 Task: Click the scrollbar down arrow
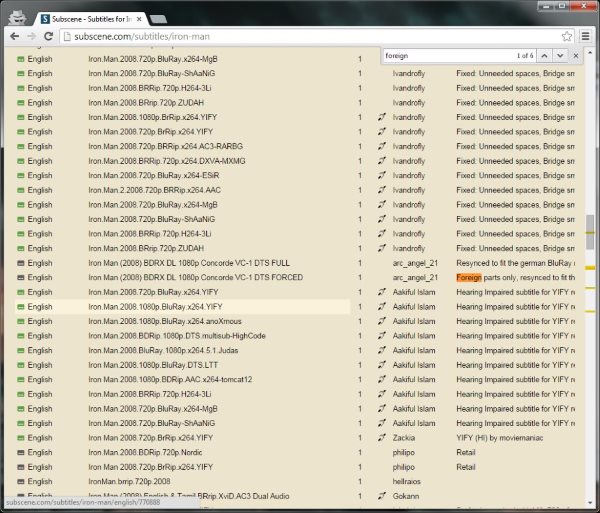(x=590, y=503)
